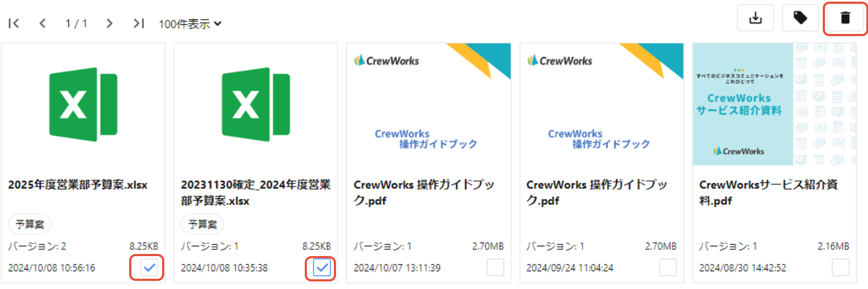Click 予算案 tag on 2025年度 file
Viewport: 868px width, 289px height.
coord(30,224)
